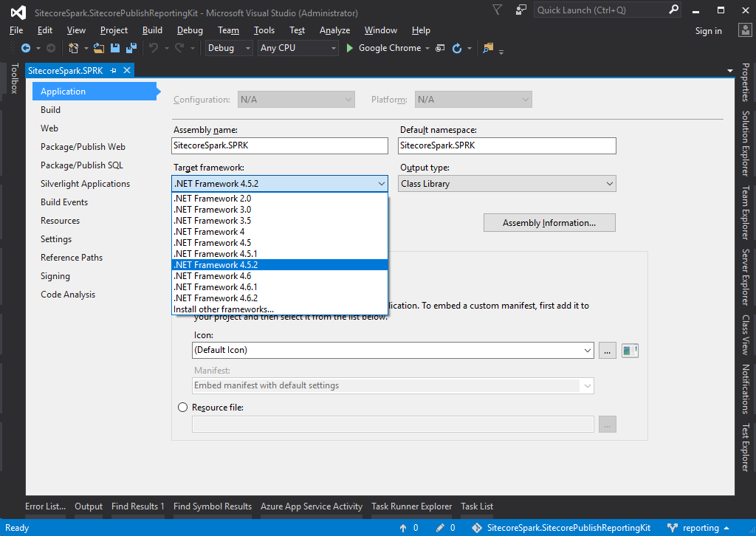Click pending changes pencil in status bar
Viewport: 756px width, 536px height.
point(440,529)
